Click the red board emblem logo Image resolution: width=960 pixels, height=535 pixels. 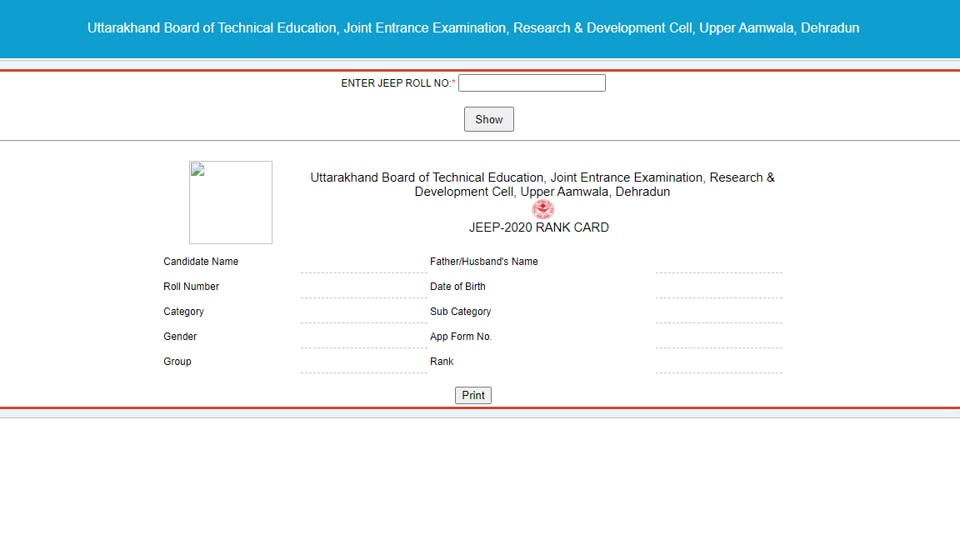tap(542, 209)
